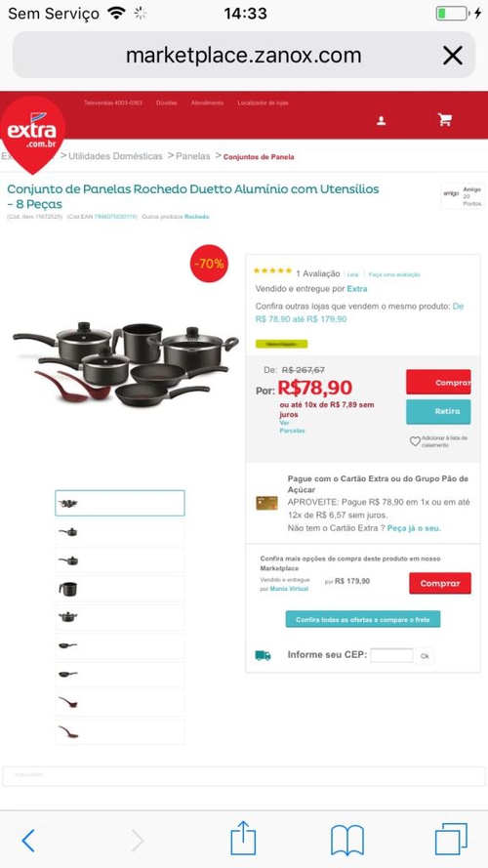Focus the Informe seu CEP field

pos(391,655)
